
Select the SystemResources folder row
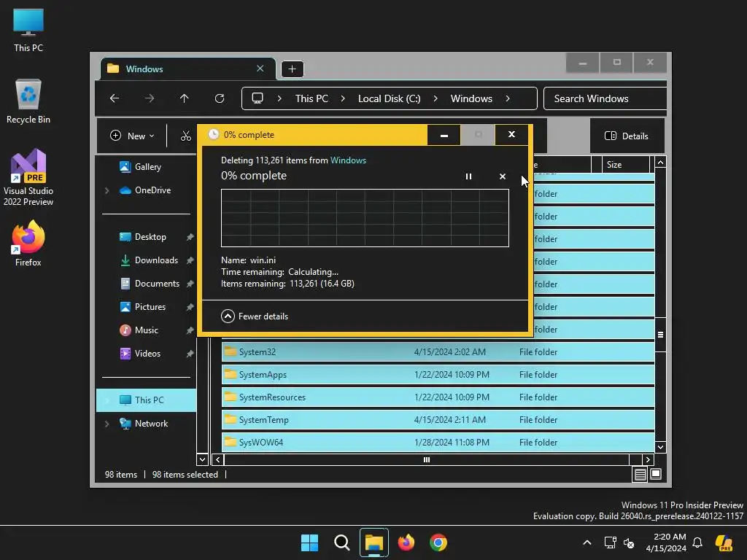click(438, 397)
